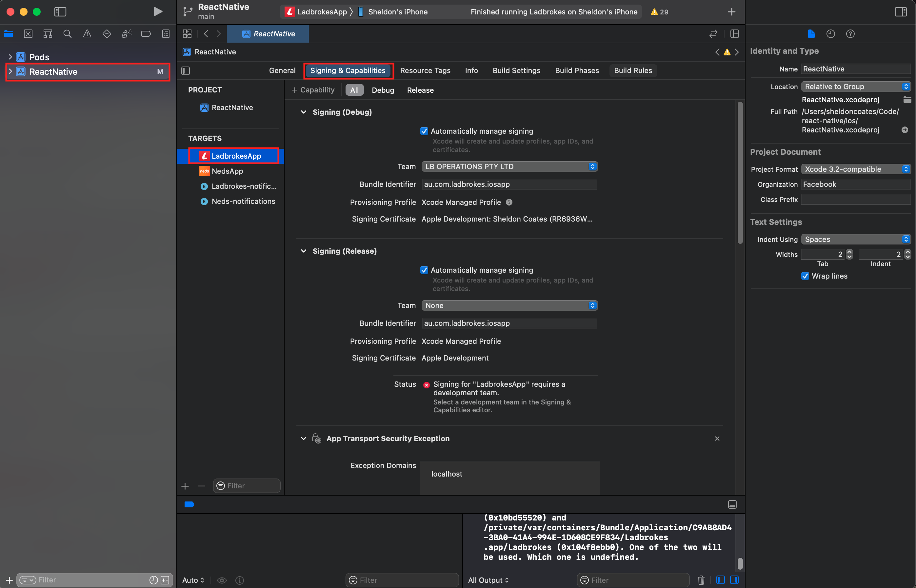Show the File inspector
The width and height of the screenshot is (916, 588).
pos(811,34)
